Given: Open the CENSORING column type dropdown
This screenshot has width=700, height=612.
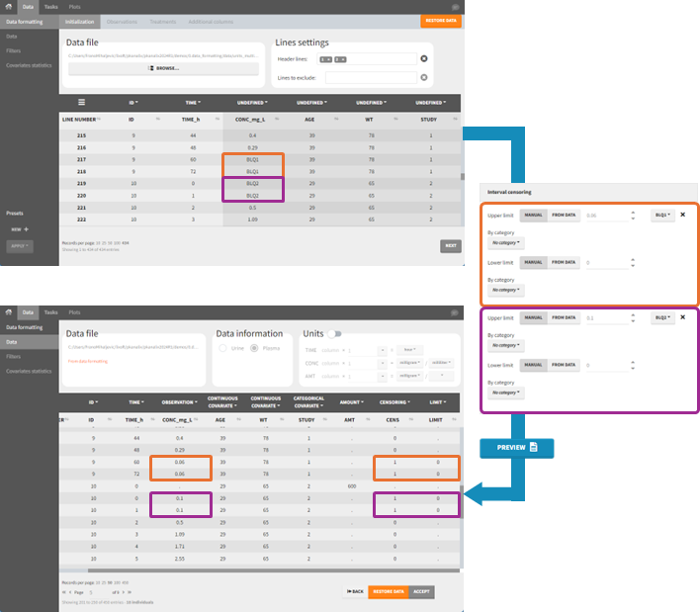Looking at the screenshot, I should [386, 403].
